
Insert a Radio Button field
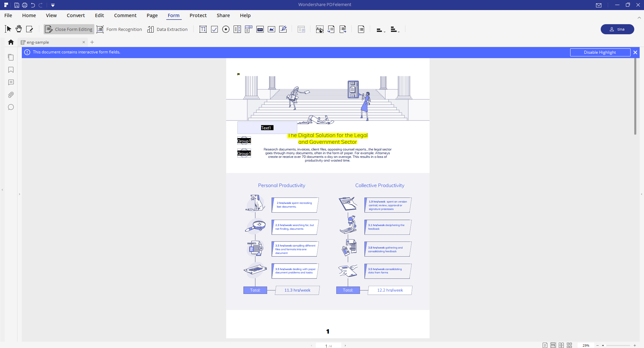[x=226, y=29]
